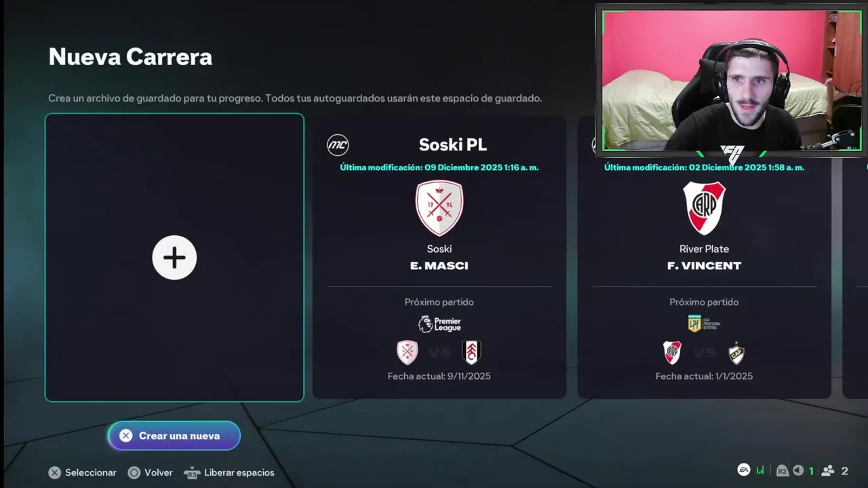The width and height of the screenshot is (868, 488).
Task: Click the small Soski crest in next match
Action: point(408,352)
